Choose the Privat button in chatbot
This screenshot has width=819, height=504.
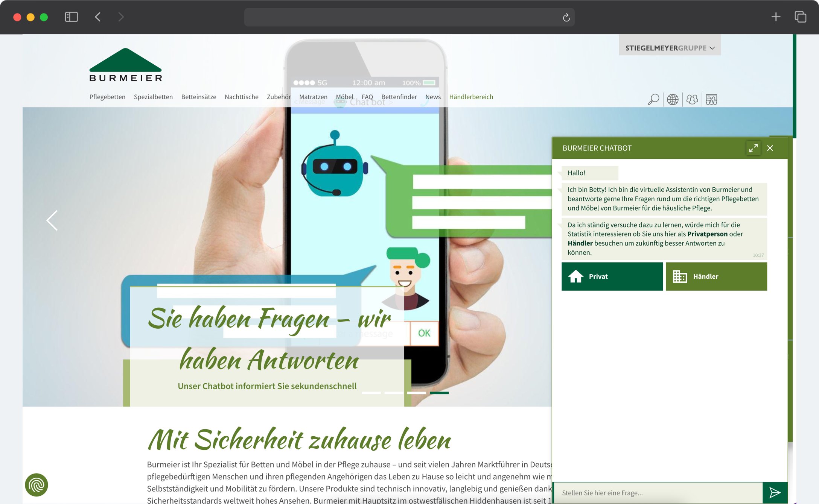612,276
